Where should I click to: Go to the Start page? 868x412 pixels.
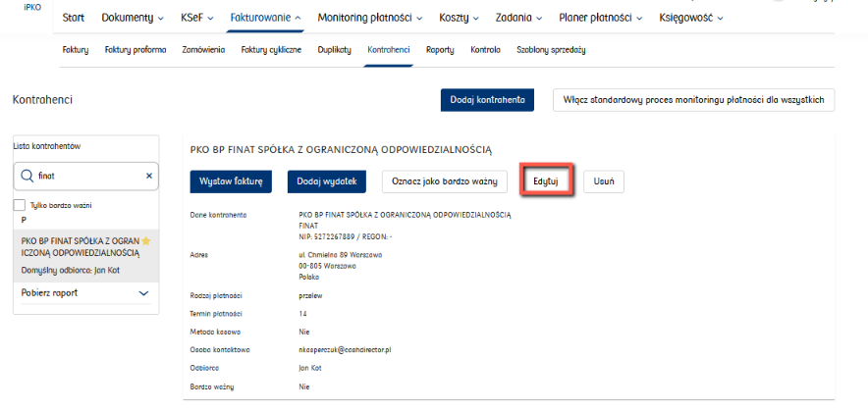coord(74,18)
